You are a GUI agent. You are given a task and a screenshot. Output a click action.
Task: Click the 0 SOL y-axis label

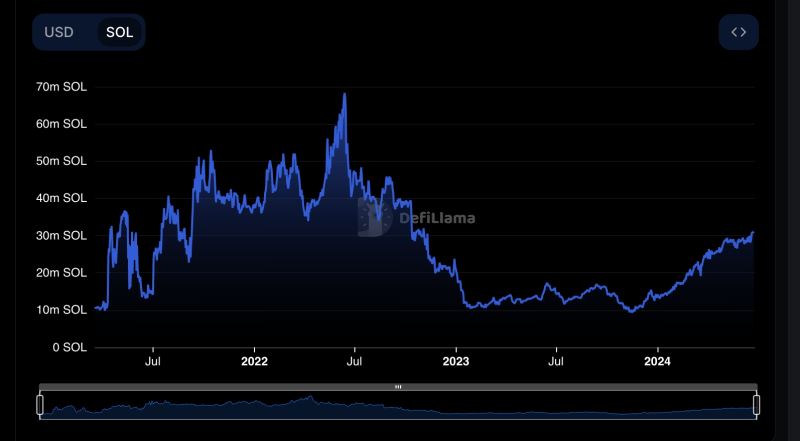(x=70, y=347)
